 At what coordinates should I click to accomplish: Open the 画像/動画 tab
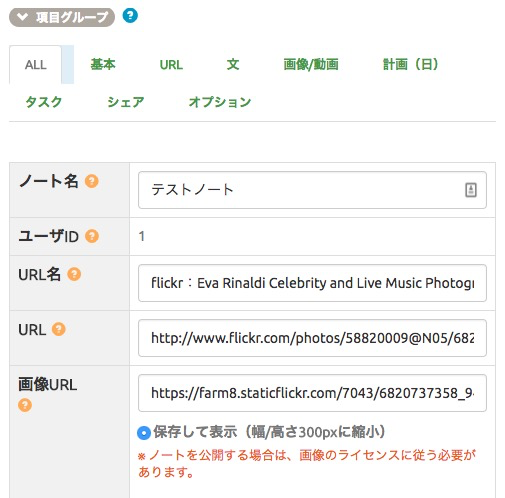(311, 65)
